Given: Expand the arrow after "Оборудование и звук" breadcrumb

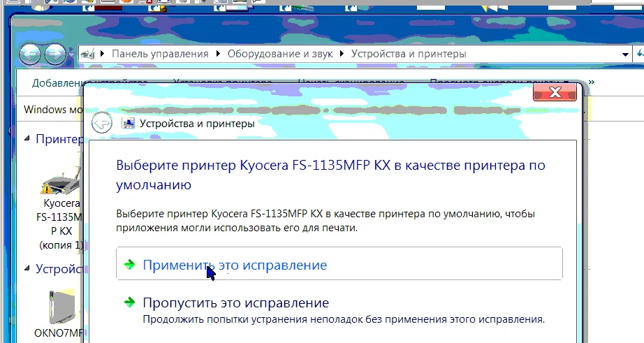Looking at the screenshot, I should [x=342, y=54].
